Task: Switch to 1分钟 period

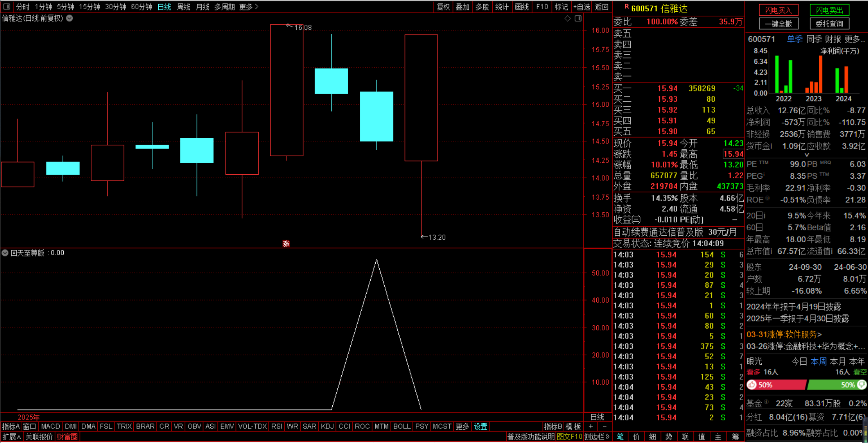Action: pos(43,7)
